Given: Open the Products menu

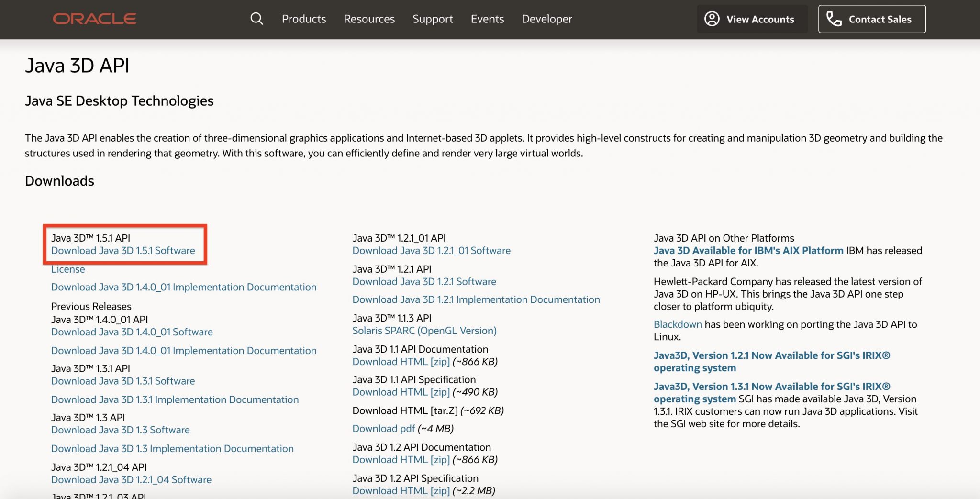Looking at the screenshot, I should click(303, 19).
